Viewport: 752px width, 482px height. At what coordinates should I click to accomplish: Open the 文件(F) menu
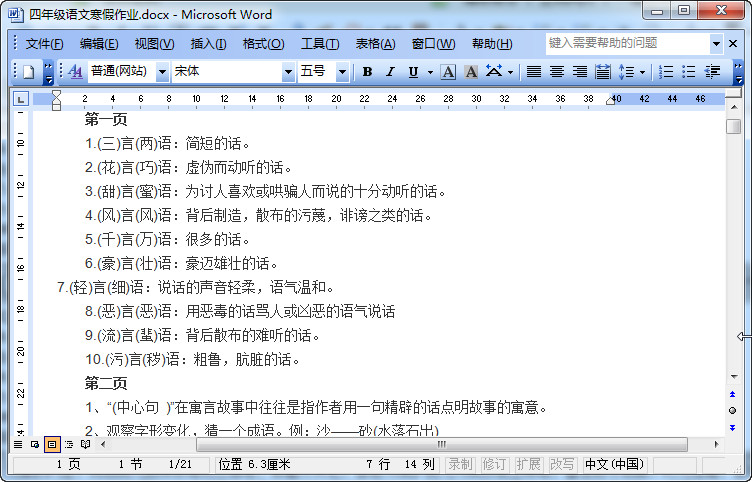(x=44, y=44)
